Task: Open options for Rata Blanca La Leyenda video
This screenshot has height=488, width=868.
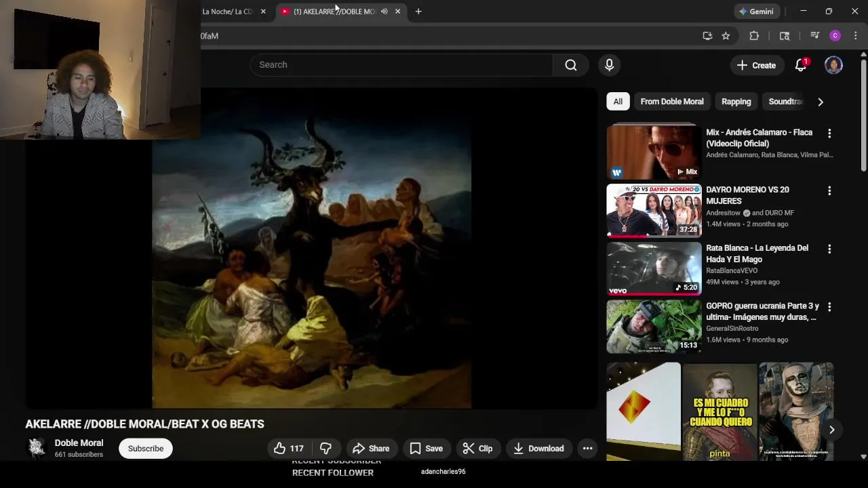Action: pyautogui.click(x=829, y=249)
